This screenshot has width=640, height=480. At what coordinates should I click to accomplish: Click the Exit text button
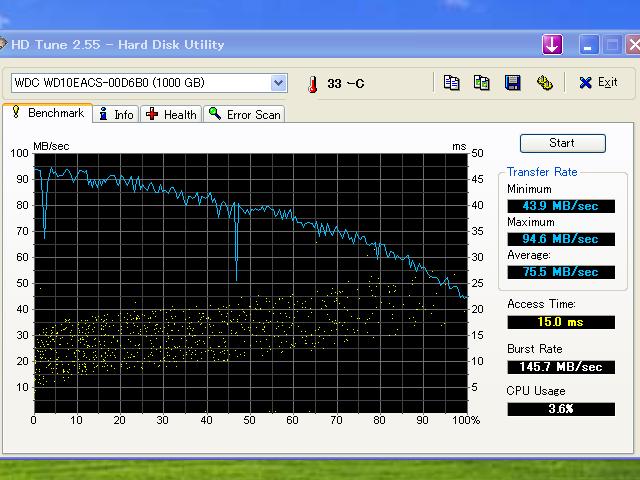(x=607, y=82)
